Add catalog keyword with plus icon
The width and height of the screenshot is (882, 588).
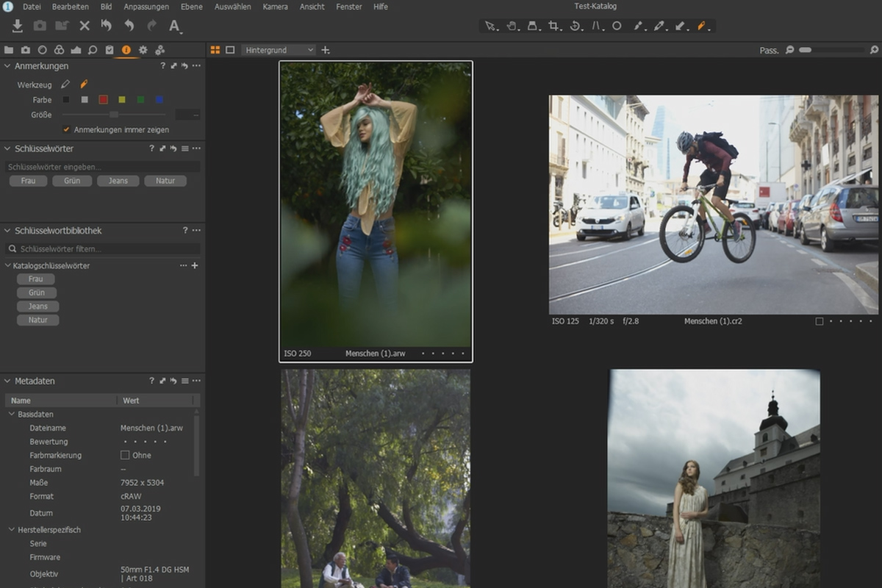click(x=195, y=266)
